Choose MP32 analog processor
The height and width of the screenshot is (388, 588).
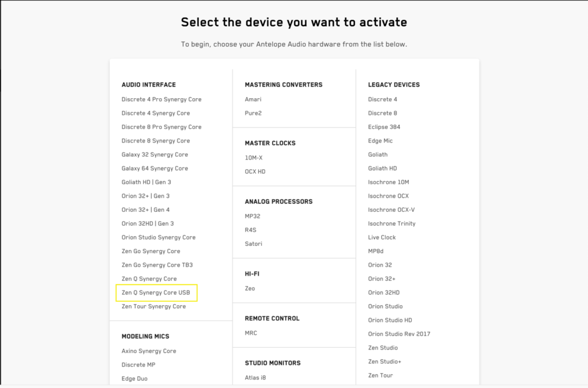point(253,216)
